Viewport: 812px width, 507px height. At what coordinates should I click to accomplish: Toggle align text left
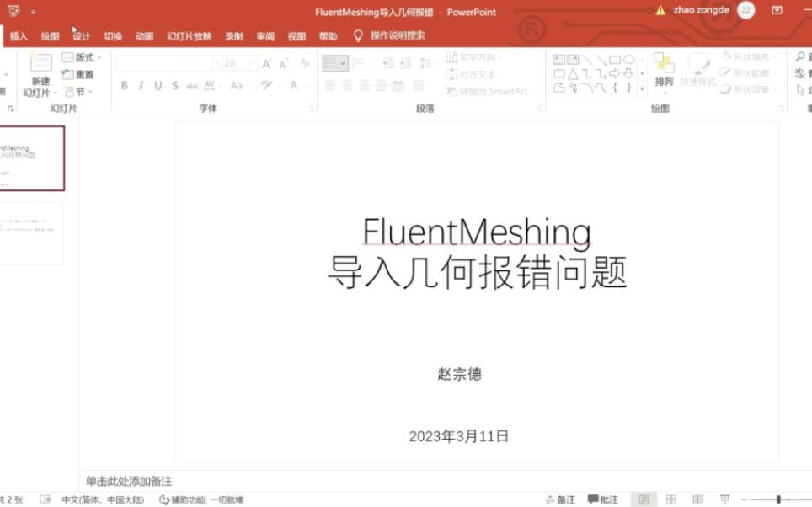[330, 85]
